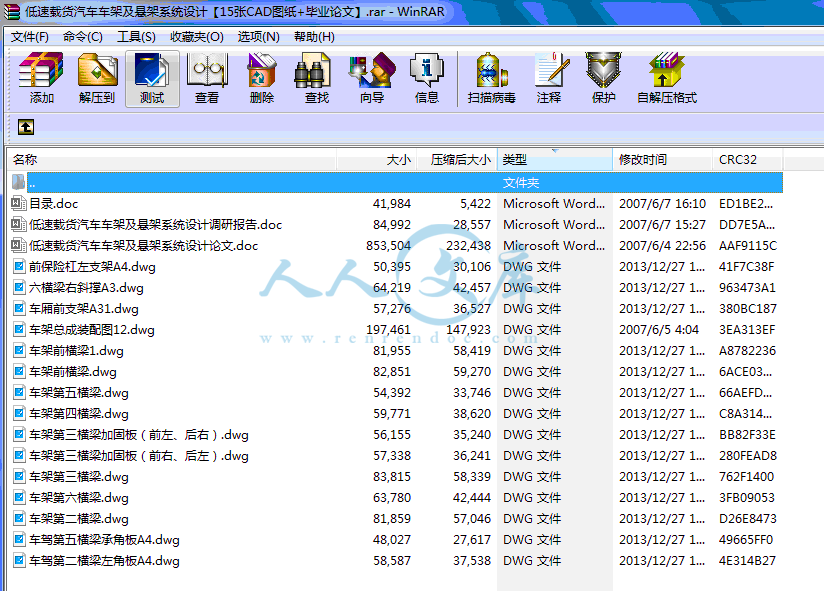Click modified time 2007/6/5 4:04
Viewport: 824px width, 591px height.
pyautogui.click(x=659, y=329)
